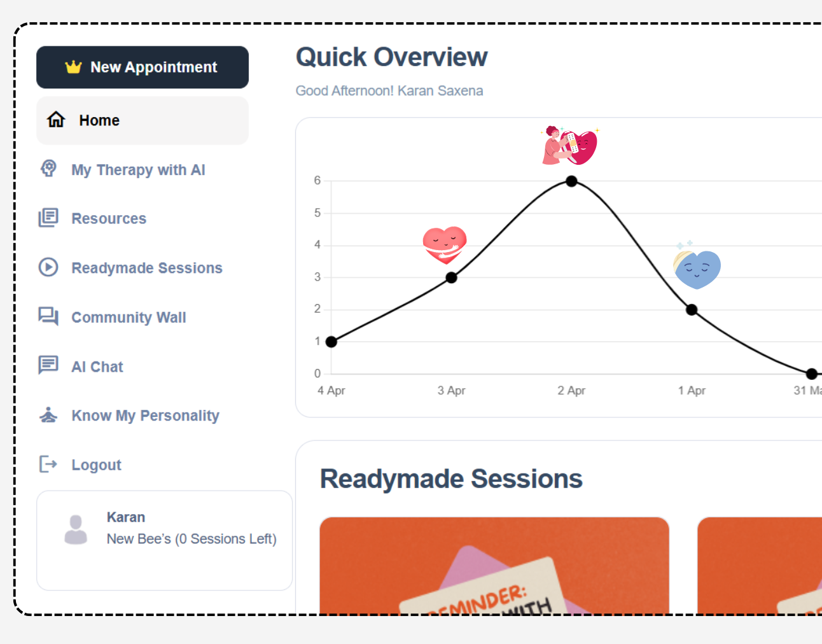Click the Resources library icon
Image resolution: width=822 pixels, height=644 pixels.
48,218
